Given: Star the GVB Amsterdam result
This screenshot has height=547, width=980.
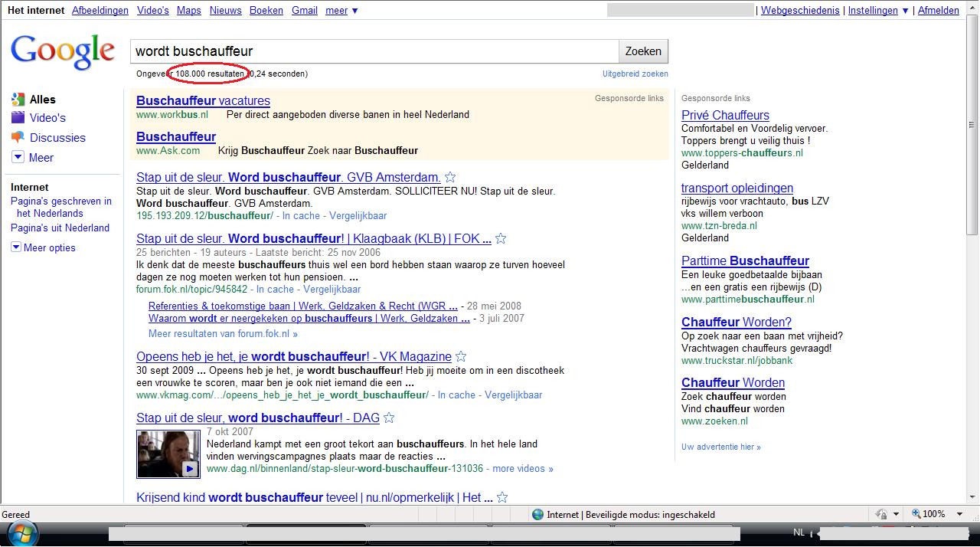Looking at the screenshot, I should 451,177.
